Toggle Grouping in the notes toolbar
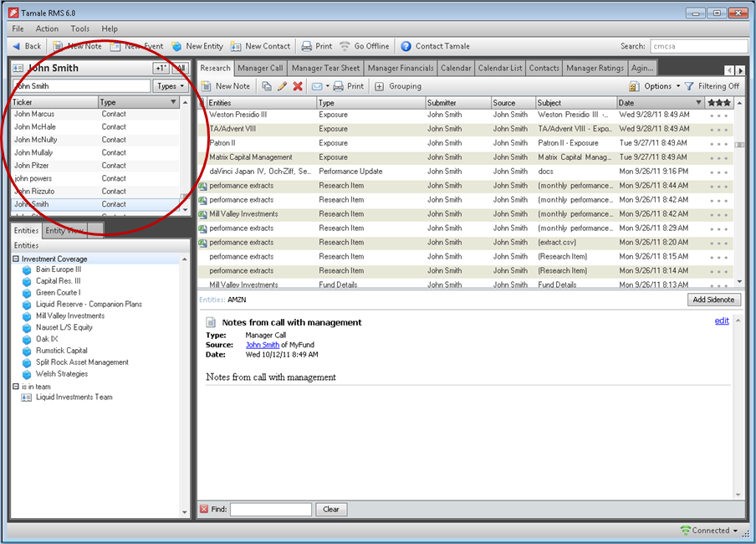The image size is (756, 544). [x=398, y=86]
